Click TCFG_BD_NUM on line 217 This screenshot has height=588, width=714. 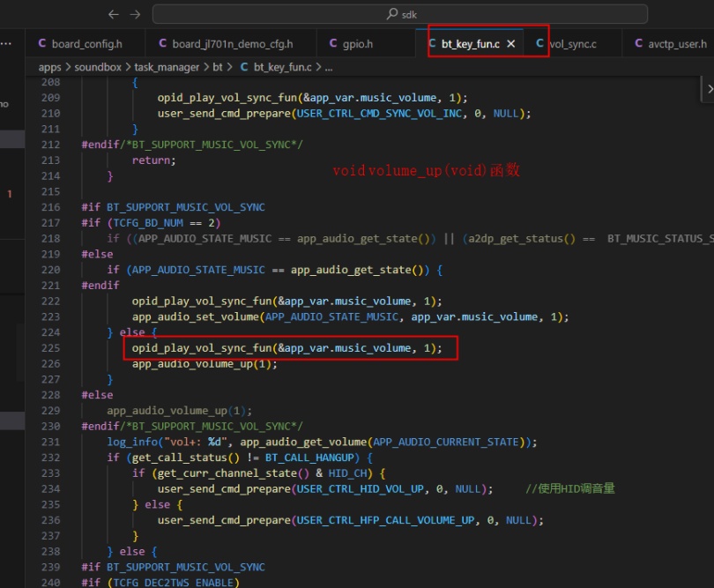coord(148,223)
